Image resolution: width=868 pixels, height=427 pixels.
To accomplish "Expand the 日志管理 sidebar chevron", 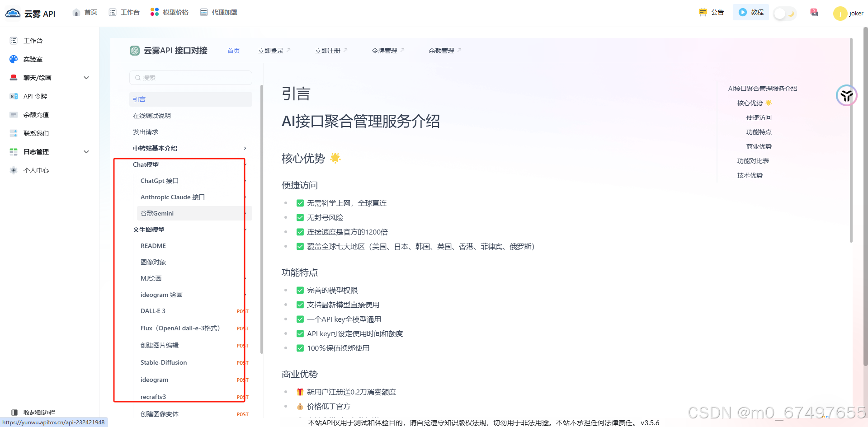I will click(86, 152).
